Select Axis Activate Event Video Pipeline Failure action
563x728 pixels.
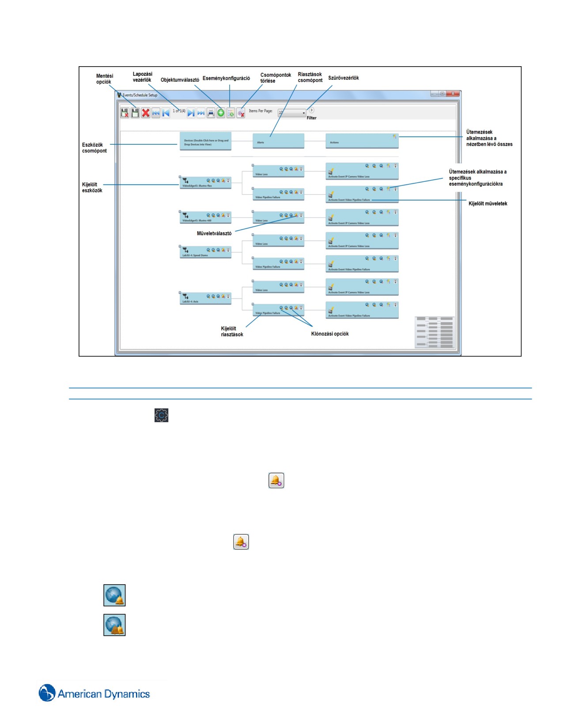[362, 311]
